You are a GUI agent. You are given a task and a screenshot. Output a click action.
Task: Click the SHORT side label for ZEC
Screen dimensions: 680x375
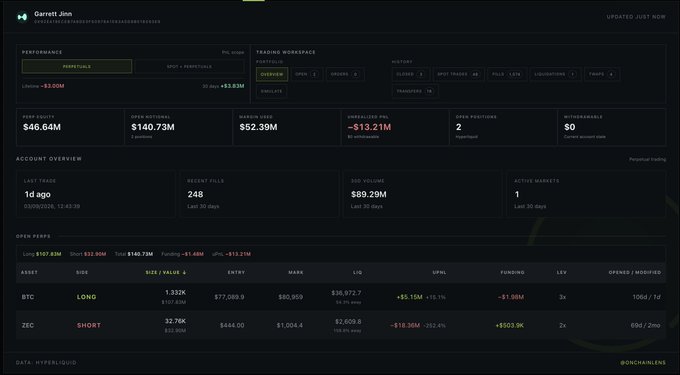89,325
